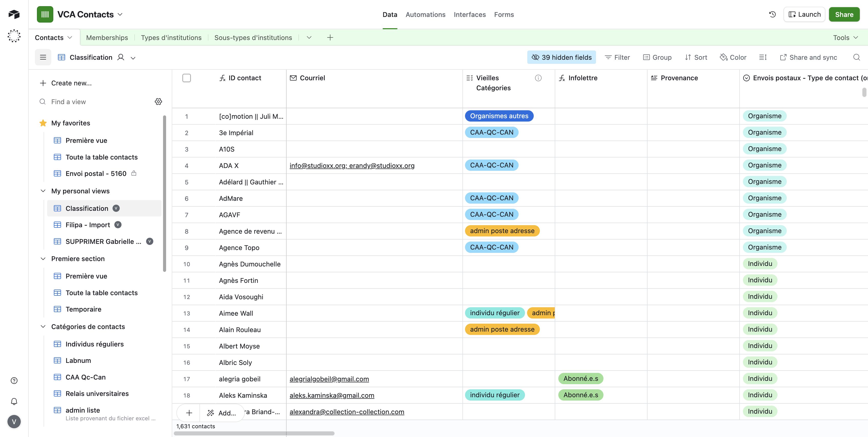Open row height settings icon
Viewport: 868px width, 437px height.
pos(763,57)
